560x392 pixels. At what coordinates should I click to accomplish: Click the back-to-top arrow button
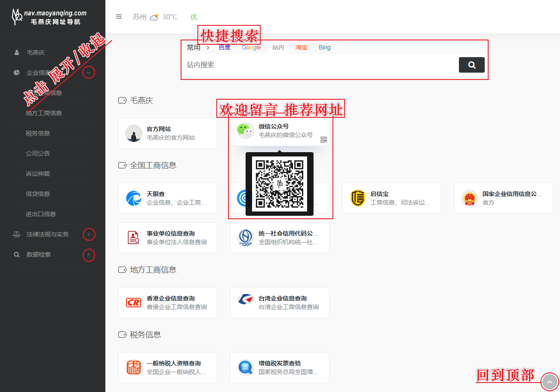pos(550,382)
